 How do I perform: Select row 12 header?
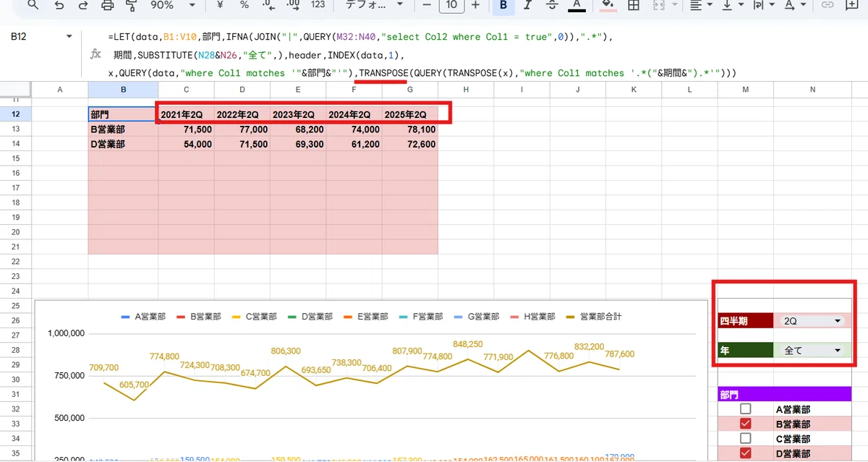[x=16, y=114]
